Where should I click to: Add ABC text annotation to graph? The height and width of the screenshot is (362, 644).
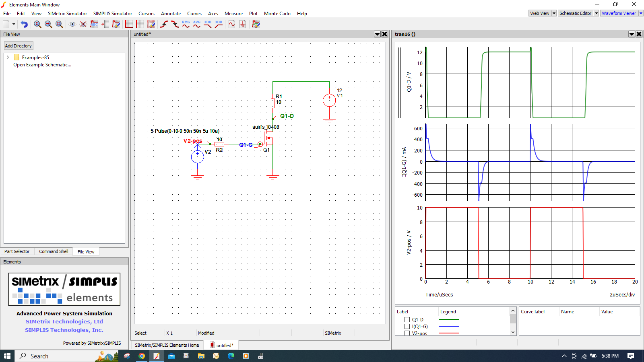click(94, 24)
